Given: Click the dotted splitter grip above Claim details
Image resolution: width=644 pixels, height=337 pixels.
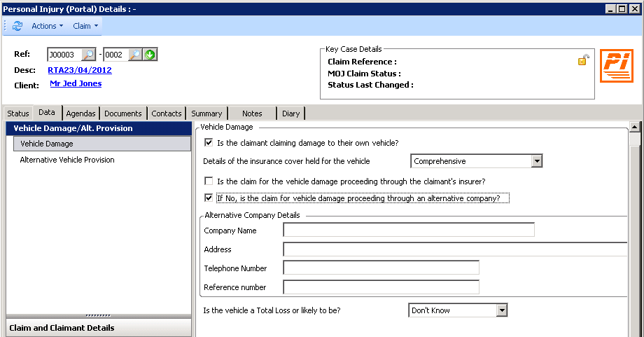Looking at the screenshot, I should coord(98,315).
